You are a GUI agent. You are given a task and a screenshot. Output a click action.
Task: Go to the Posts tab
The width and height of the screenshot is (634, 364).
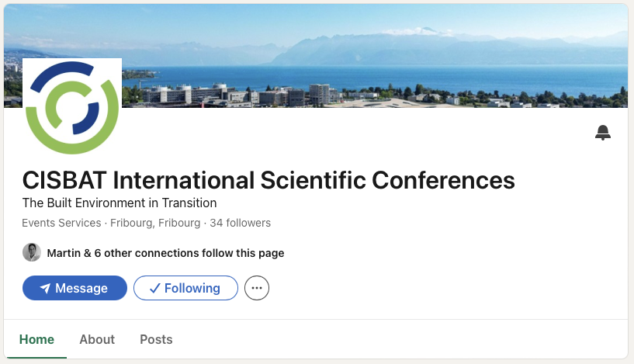(156, 339)
